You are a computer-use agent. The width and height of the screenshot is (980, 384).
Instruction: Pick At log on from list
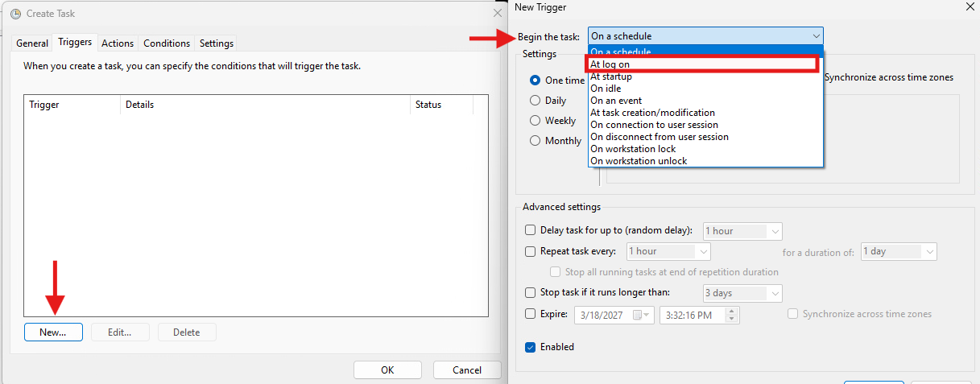[x=610, y=64]
